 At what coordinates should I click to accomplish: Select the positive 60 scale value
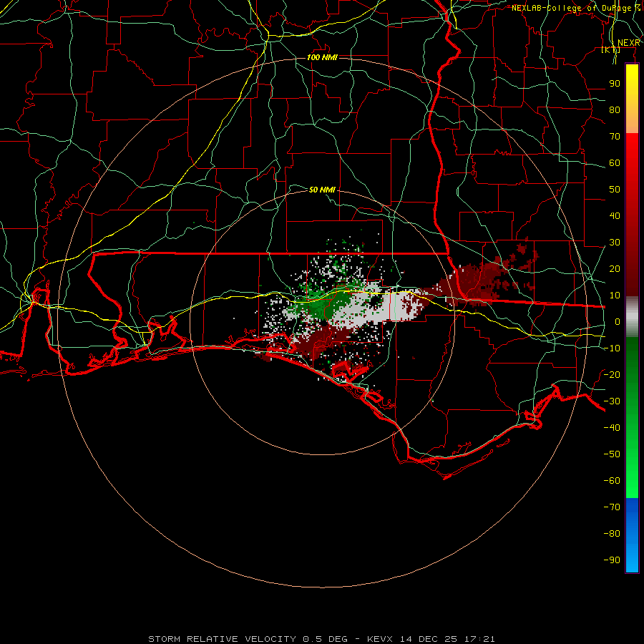(615, 163)
